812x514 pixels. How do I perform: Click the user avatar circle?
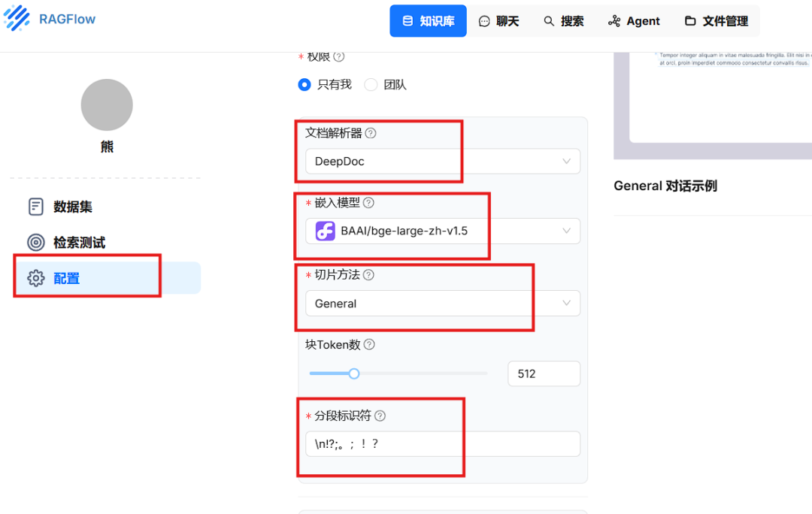[107, 104]
